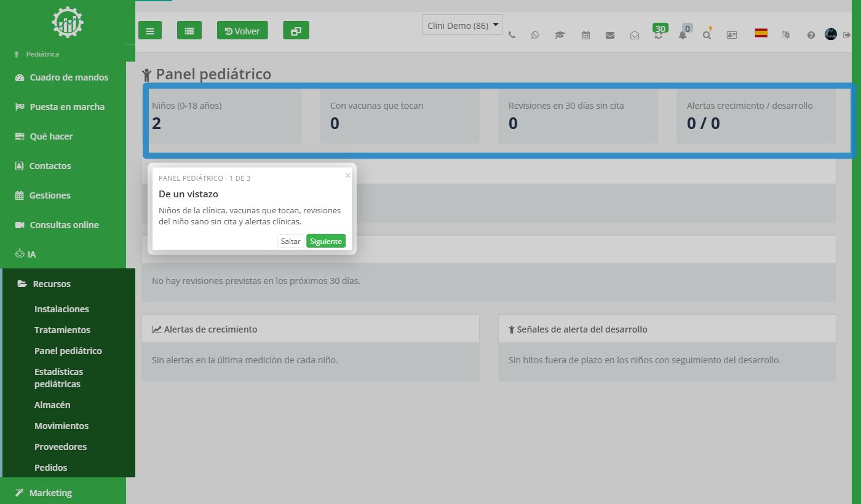Click the logout arrow icon
Image resolution: width=861 pixels, height=504 pixels.
click(846, 35)
